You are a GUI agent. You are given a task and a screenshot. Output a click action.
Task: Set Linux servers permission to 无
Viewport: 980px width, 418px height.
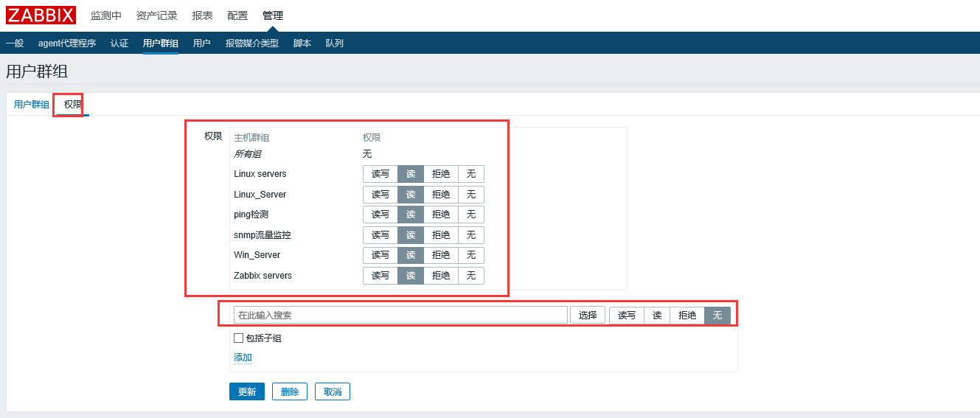click(471, 174)
